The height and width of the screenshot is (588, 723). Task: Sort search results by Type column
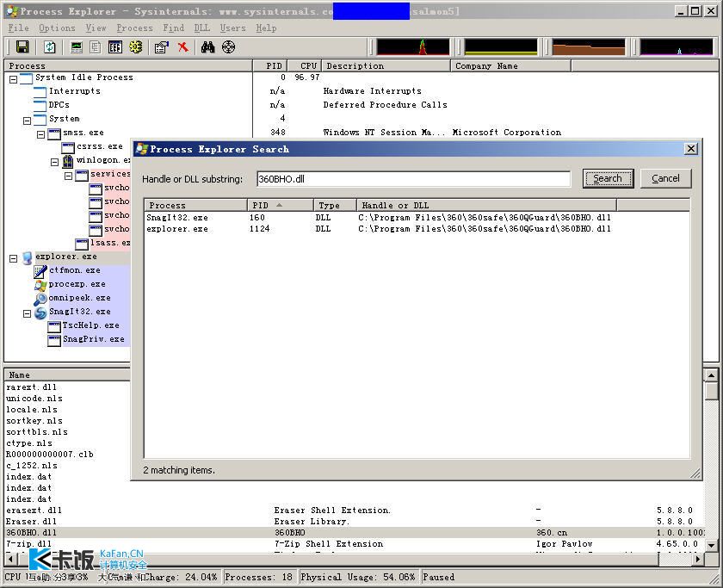(335, 205)
